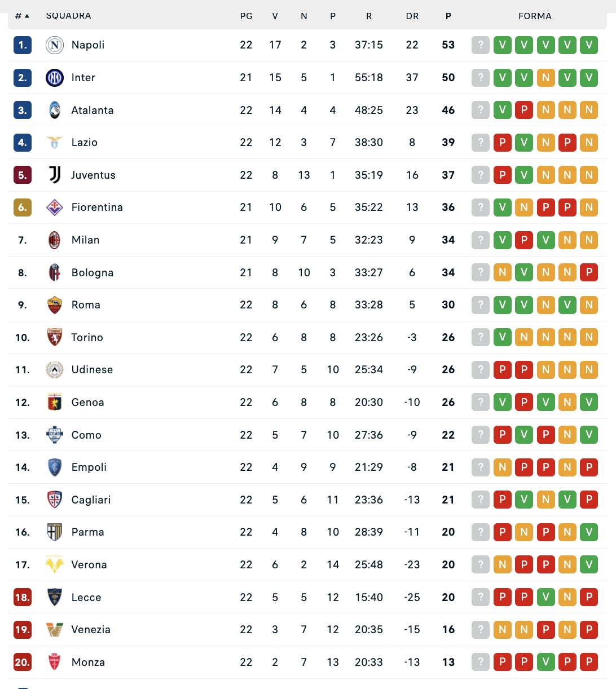Click the Genoa club crest

[x=55, y=403]
